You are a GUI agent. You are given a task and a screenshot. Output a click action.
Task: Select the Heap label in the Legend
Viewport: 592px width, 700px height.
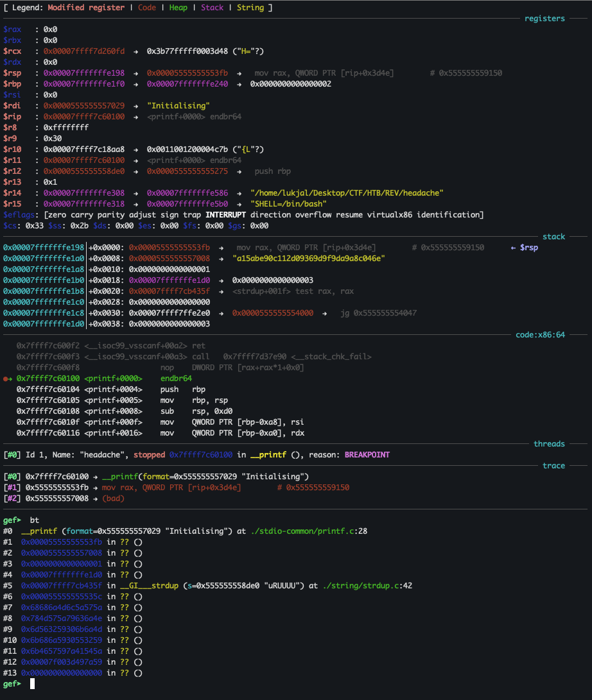178,8
